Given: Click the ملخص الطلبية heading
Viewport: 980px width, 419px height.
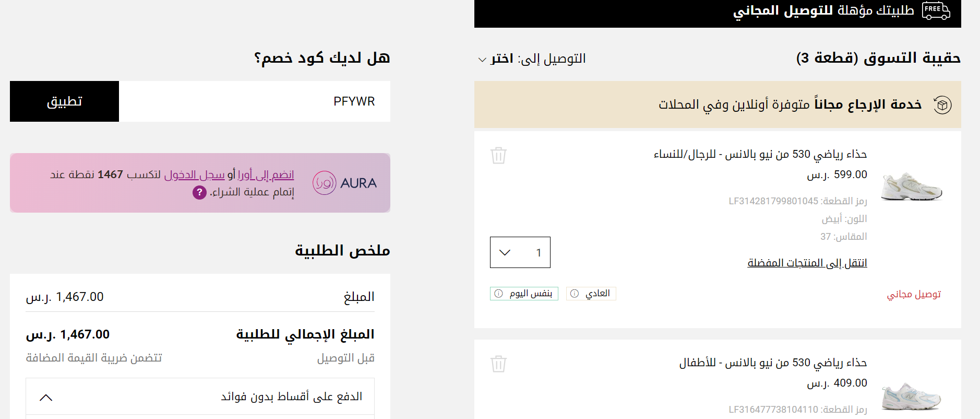Looking at the screenshot, I should click(342, 251).
